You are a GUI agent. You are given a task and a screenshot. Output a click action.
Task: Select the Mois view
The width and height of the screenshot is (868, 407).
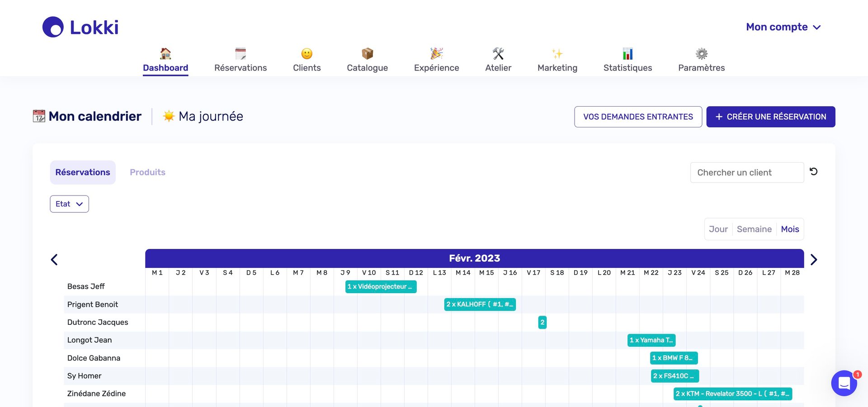[790, 229]
